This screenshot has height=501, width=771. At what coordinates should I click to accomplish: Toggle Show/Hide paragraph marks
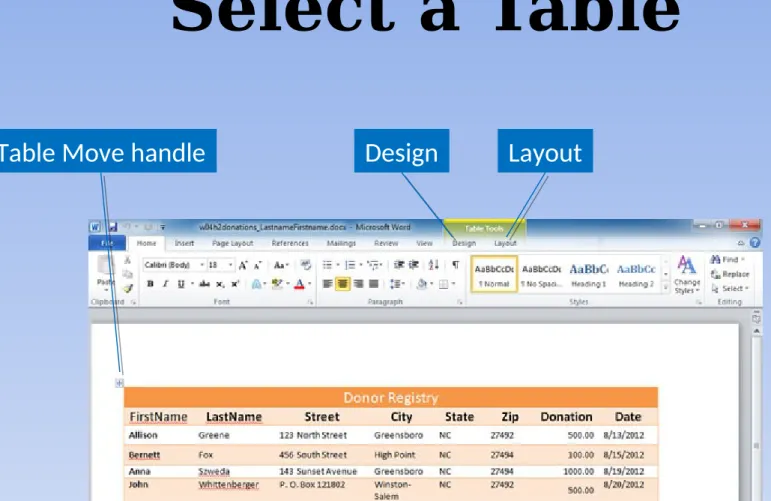[x=456, y=265]
